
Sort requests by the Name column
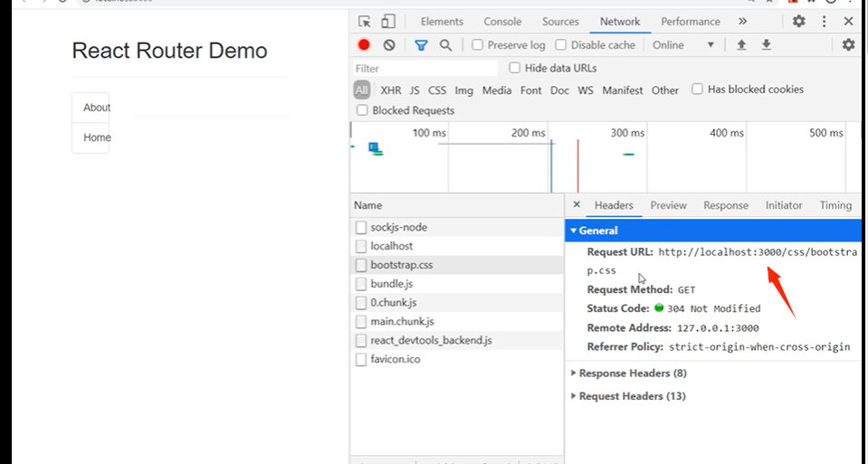click(457, 205)
